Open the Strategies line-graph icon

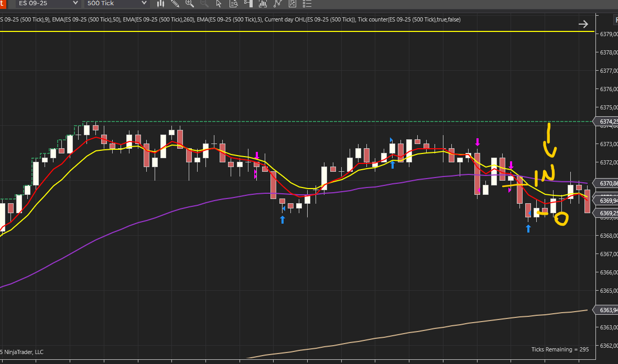coord(278,4)
